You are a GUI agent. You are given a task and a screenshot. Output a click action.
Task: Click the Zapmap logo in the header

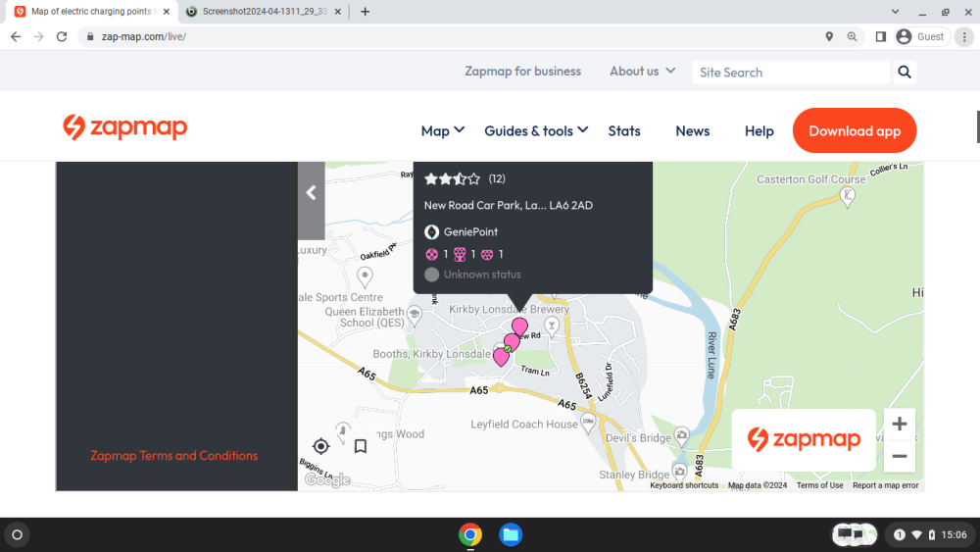(125, 127)
